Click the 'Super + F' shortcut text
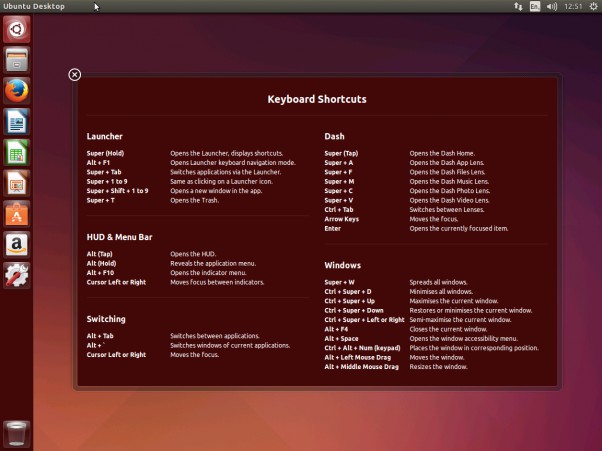This screenshot has height=451, width=602. [338, 172]
